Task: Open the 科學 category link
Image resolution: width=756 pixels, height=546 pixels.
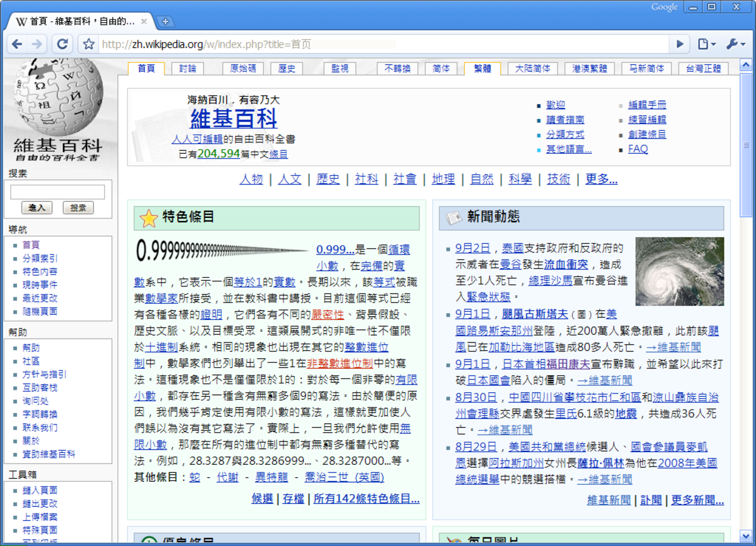Action: click(520, 179)
